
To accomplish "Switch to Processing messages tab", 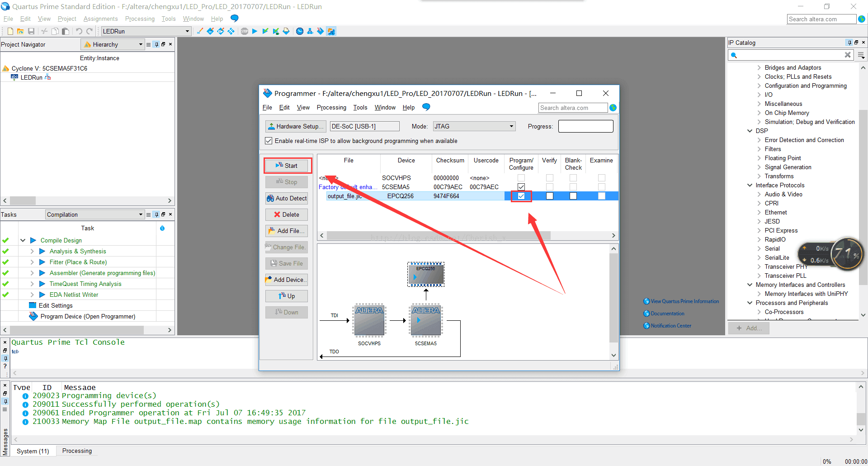I will click(77, 451).
